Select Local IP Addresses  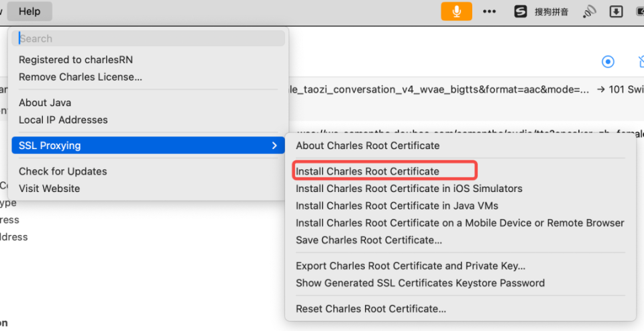(x=63, y=120)
